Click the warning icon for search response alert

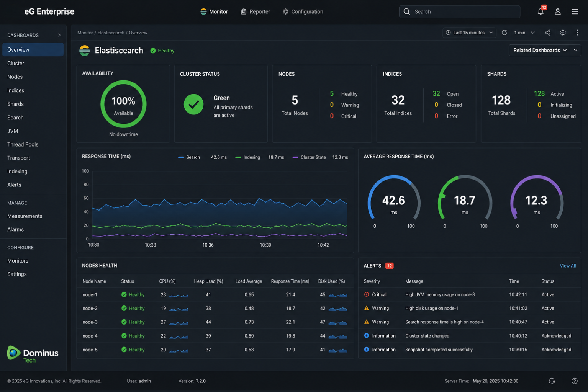[x=367, y=322]
